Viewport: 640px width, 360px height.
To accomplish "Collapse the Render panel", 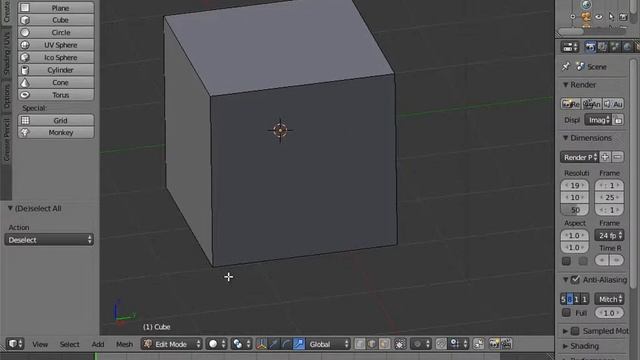I will click(x=566, y=85).
